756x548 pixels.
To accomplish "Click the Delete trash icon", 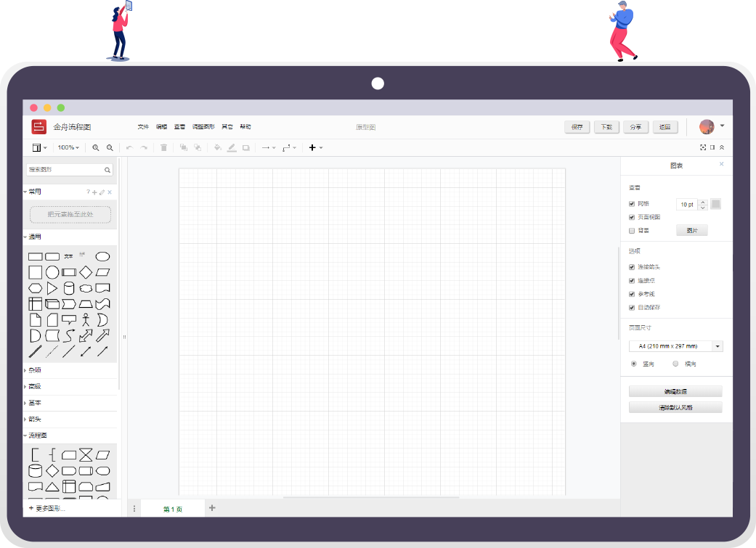I will (163, 147).
